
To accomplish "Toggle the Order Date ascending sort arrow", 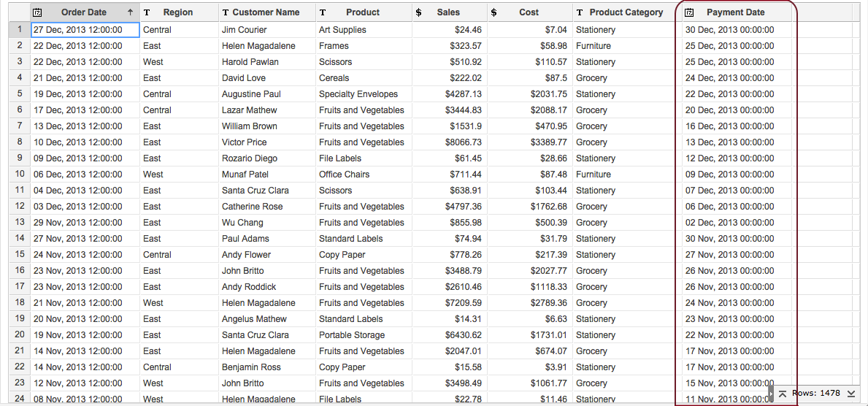I will pos(130,12).
